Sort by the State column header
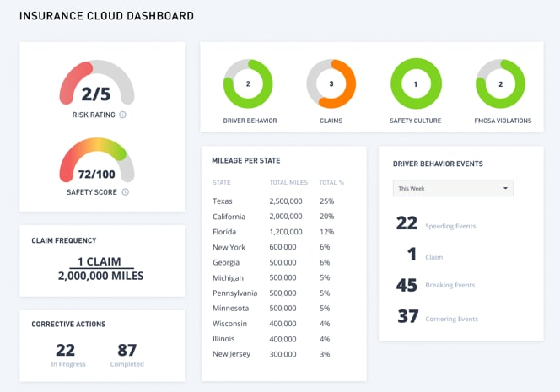The height and width of the screenshot is (392, 560). (x=222, y=182)
